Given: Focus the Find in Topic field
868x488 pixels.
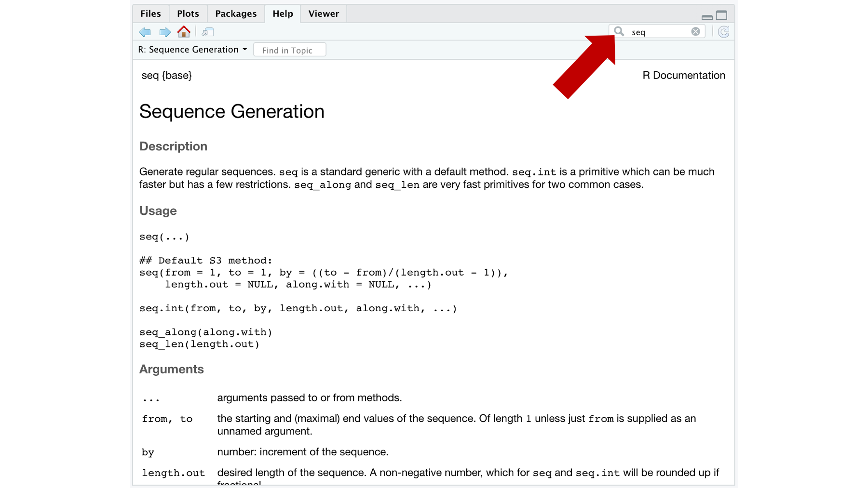Looking at the screenshot, I should pos(289,50).
